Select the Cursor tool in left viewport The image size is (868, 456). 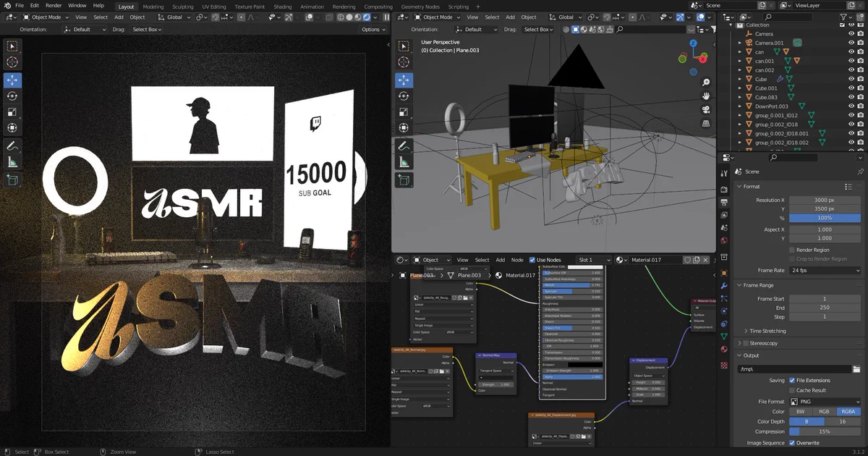(12, 62)
